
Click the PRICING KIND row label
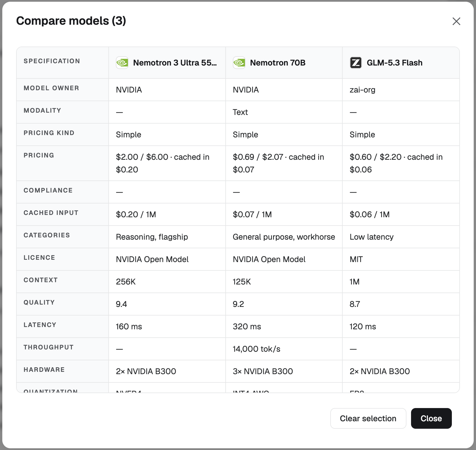coord(49,133)
